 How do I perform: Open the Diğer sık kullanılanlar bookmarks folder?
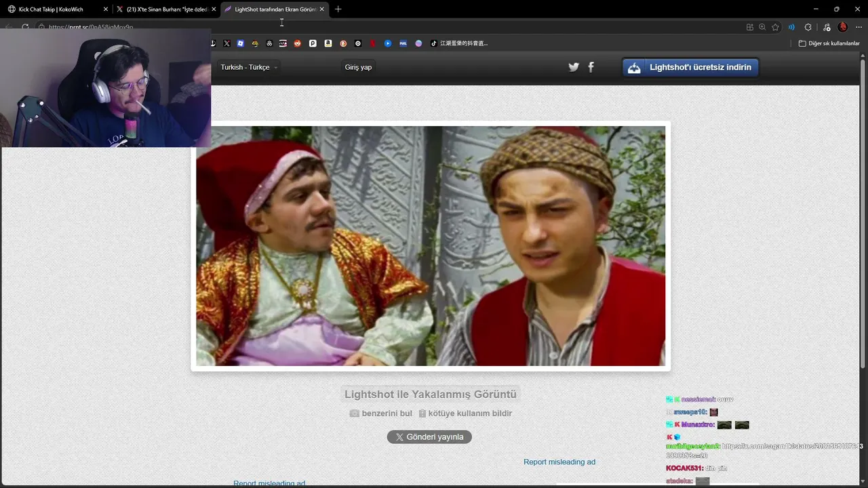[829, 43]
